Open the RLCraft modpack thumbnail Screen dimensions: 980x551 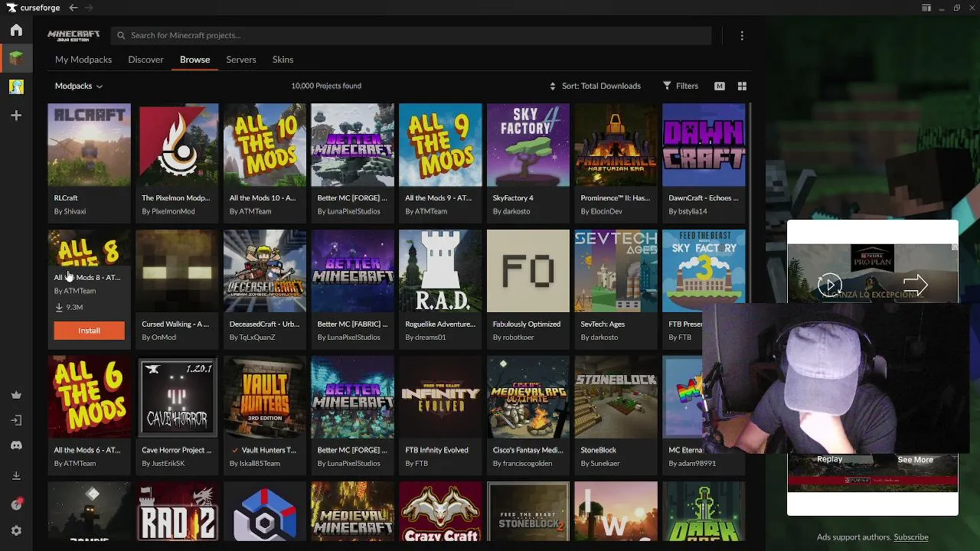(x=90, y=145)
